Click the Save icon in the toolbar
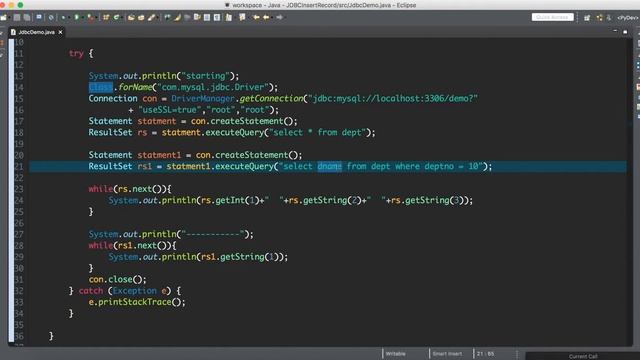 point(17,18)
